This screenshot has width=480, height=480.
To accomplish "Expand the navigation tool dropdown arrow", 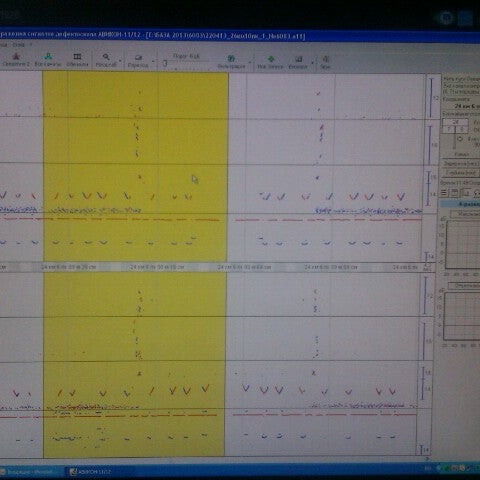I will (153, 62).
